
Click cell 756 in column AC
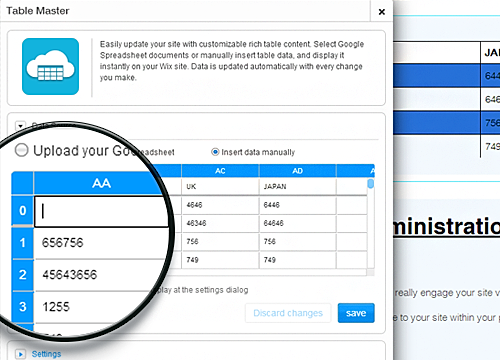point(220,241)
